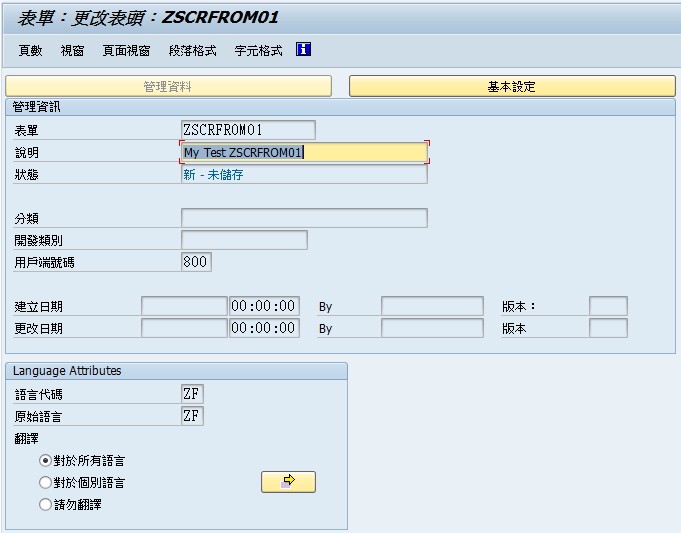This screenshot has height=533, width=681.
Task: Click the 更改日期 date field
Action: point(184,328)
